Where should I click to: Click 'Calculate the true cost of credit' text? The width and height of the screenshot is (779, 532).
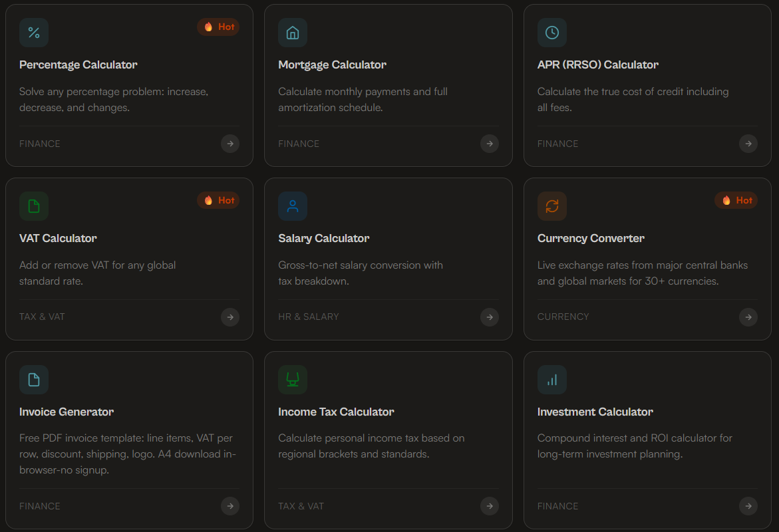[x=633, y=99]
